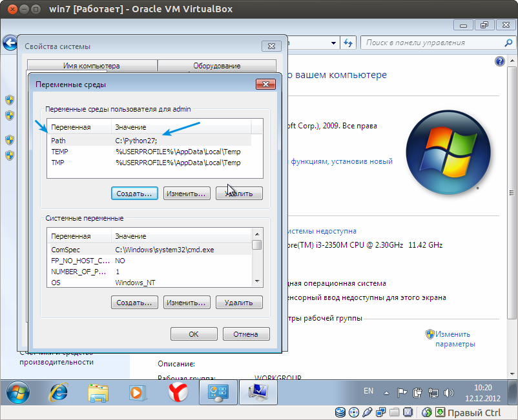This screenshot has height=420, width=518.
Task: Select the TMP user variable
Action: (149, 163)
